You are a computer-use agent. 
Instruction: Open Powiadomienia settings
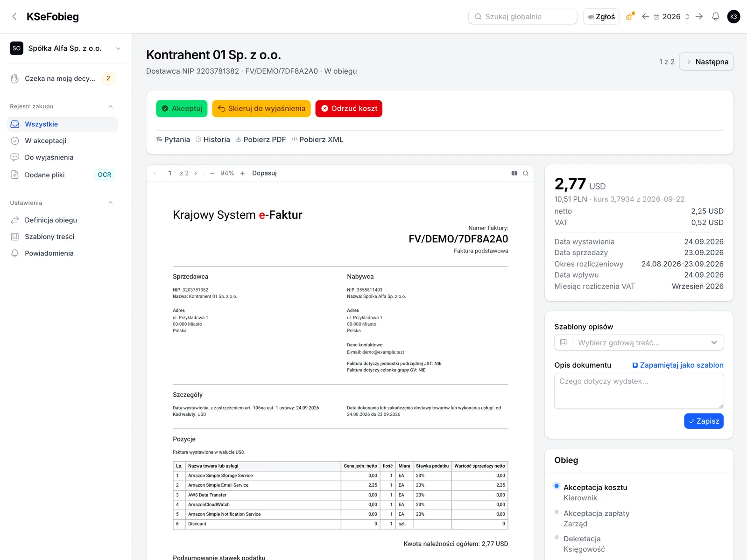point(63,253)
